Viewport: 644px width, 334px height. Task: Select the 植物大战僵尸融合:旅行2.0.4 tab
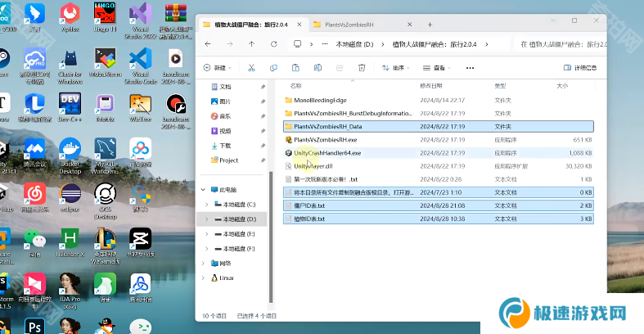click(x=253, y=25)
